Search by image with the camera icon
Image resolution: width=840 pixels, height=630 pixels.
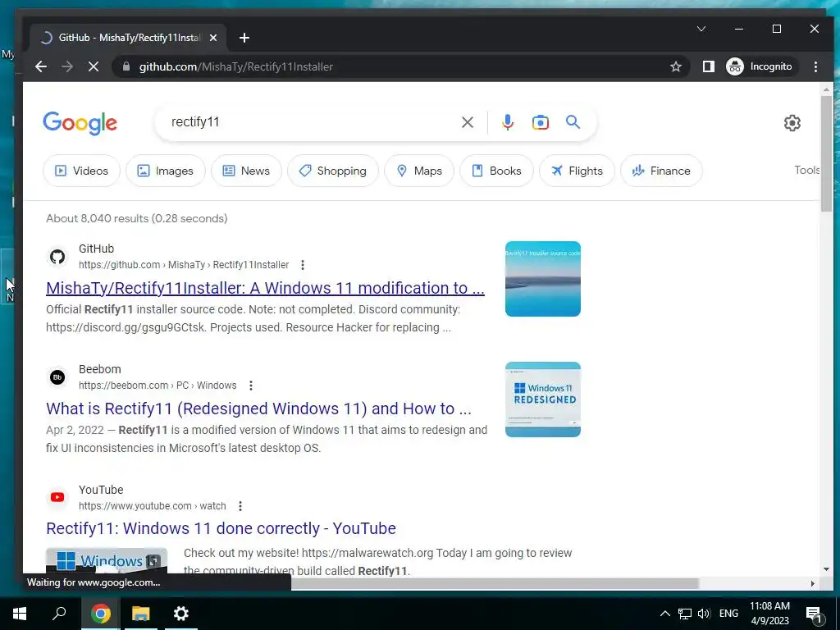540,122
